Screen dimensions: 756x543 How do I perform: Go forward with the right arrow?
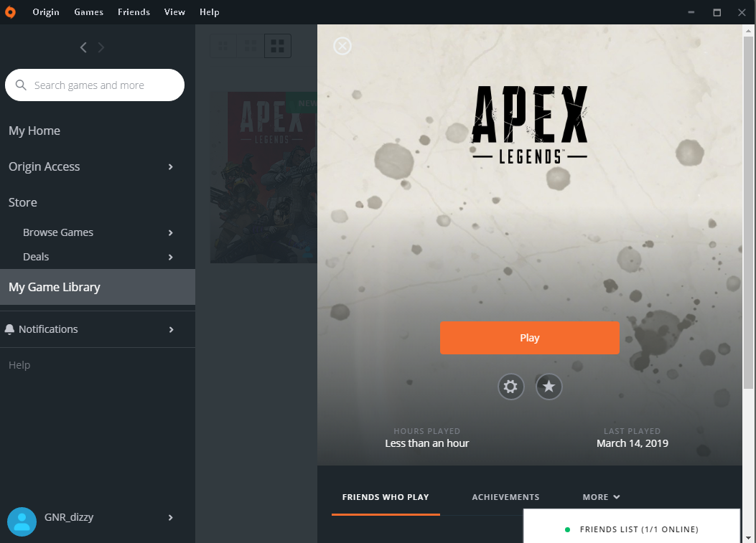pos(101,47)
